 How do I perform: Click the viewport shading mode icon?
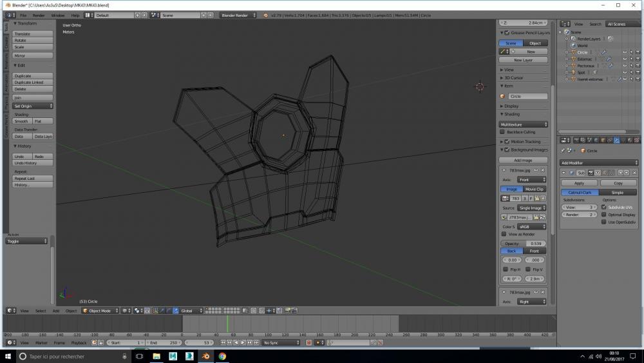[126, 311]
